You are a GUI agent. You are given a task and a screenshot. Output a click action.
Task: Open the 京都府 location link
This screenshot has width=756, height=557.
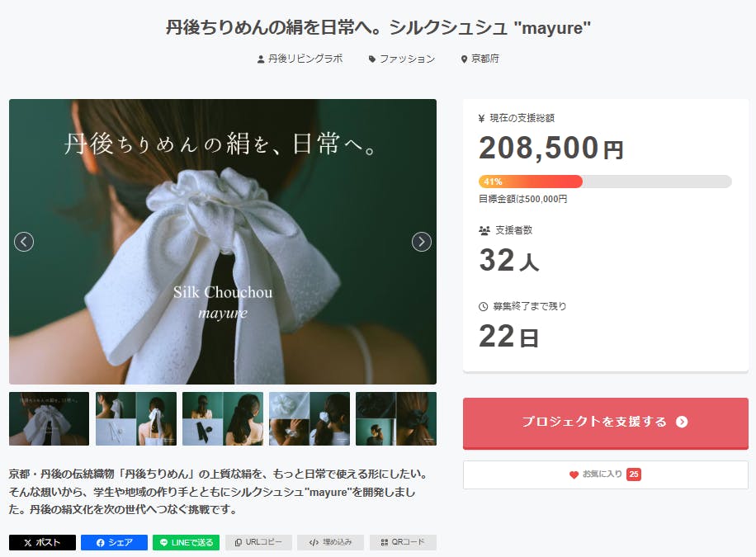pos(480,59)
